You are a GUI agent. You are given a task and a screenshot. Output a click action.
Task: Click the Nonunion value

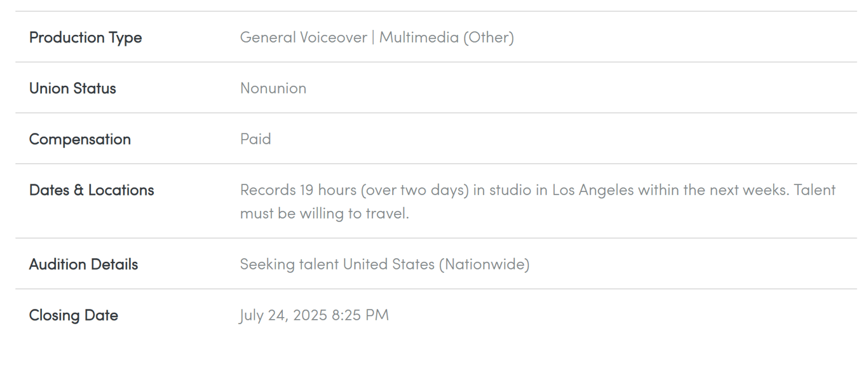click(x=273, y=88)
